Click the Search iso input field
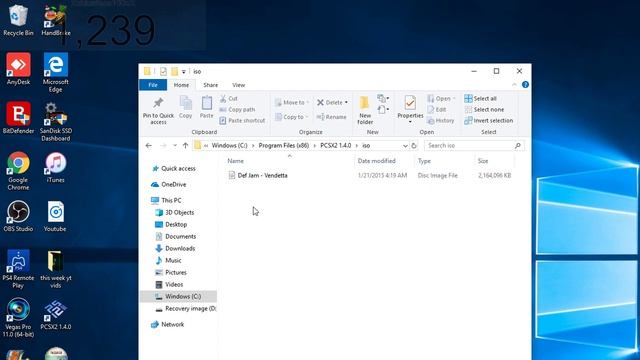This screenshot has height=360, width=640. point(474,145)
